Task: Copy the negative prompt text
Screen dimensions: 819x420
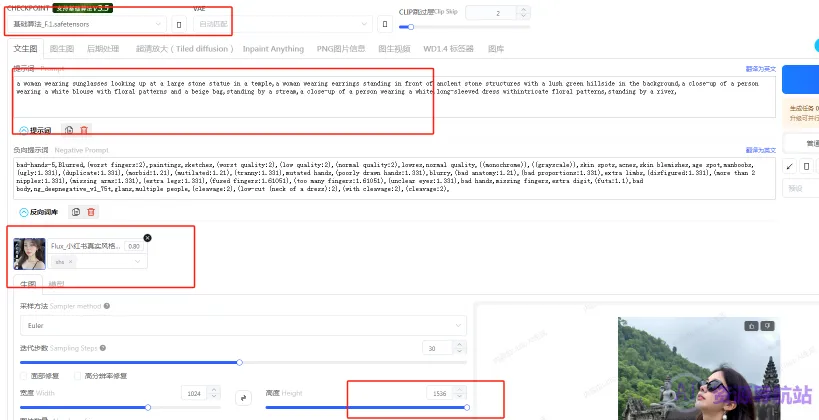Action: (x=76, y=212)
